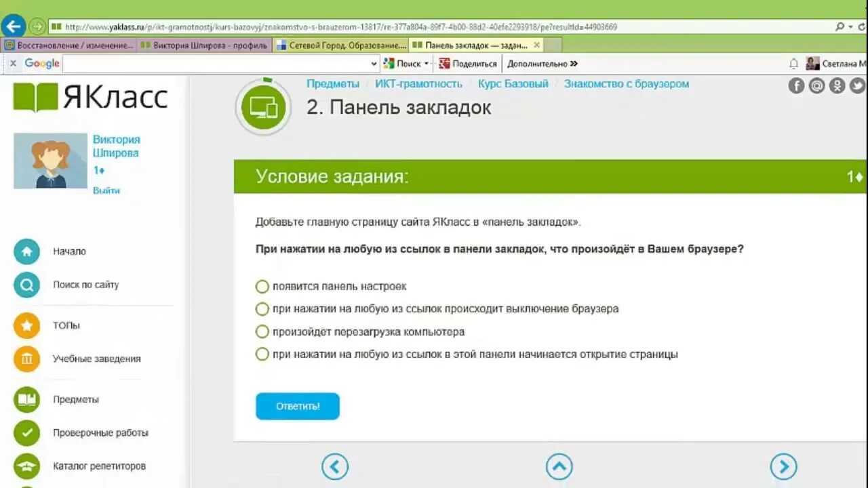Click the browser address bar URL

point(341,27)
